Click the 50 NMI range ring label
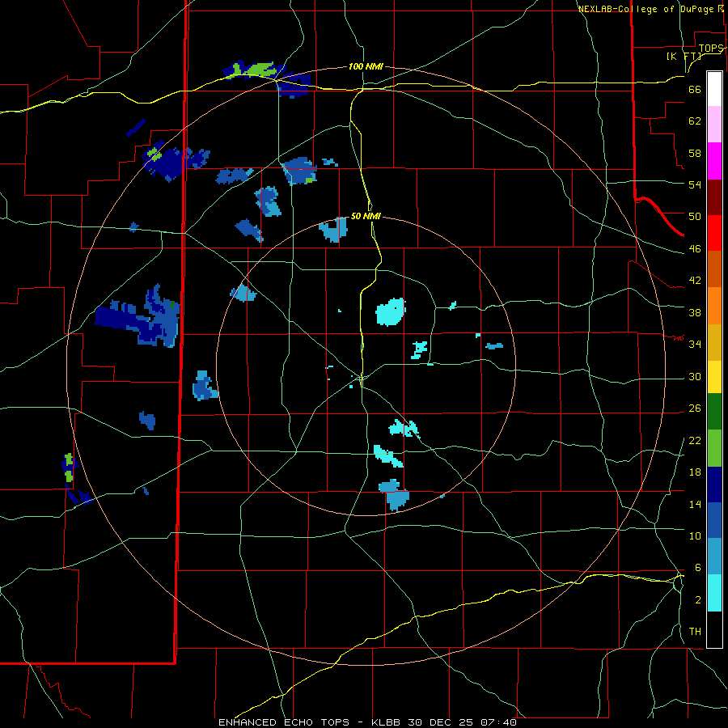This screenshot has height=728, width=728. (x=366, y=216)
